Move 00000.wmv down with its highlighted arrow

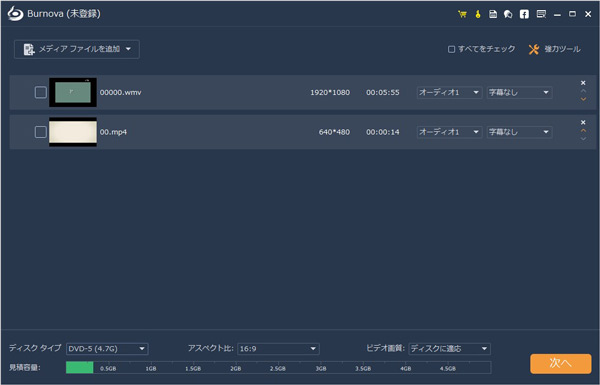coord(584,99)
